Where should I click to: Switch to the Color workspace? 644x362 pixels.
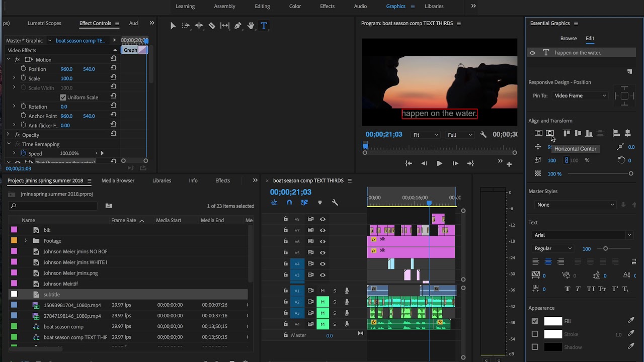295,6
